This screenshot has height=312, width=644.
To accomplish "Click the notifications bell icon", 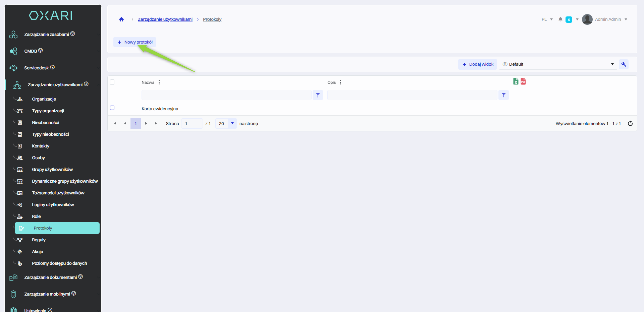I will [560, 19].
